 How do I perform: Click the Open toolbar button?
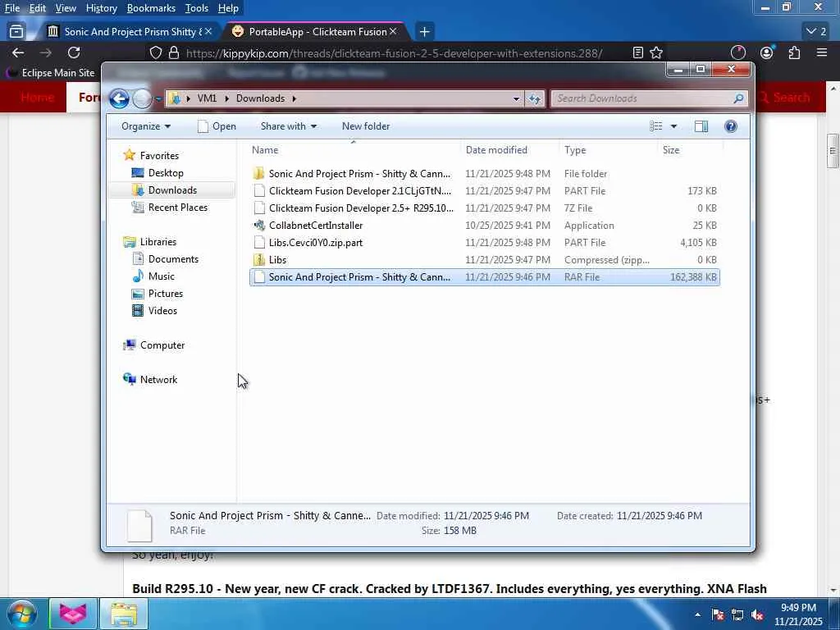[217, 126]
